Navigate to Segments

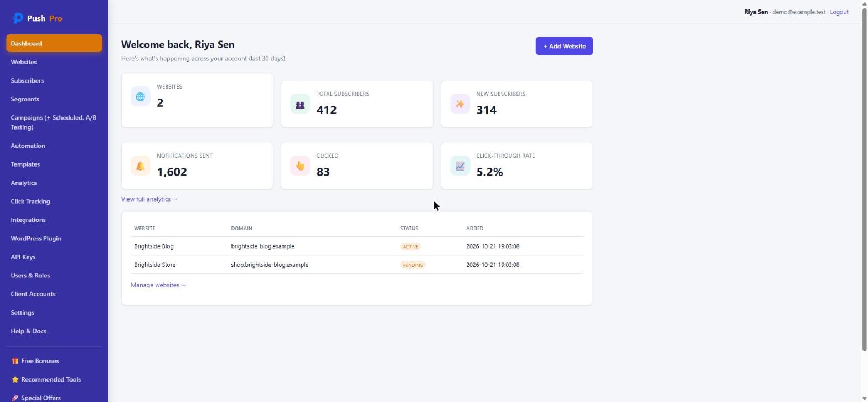[x=54, y=99]
